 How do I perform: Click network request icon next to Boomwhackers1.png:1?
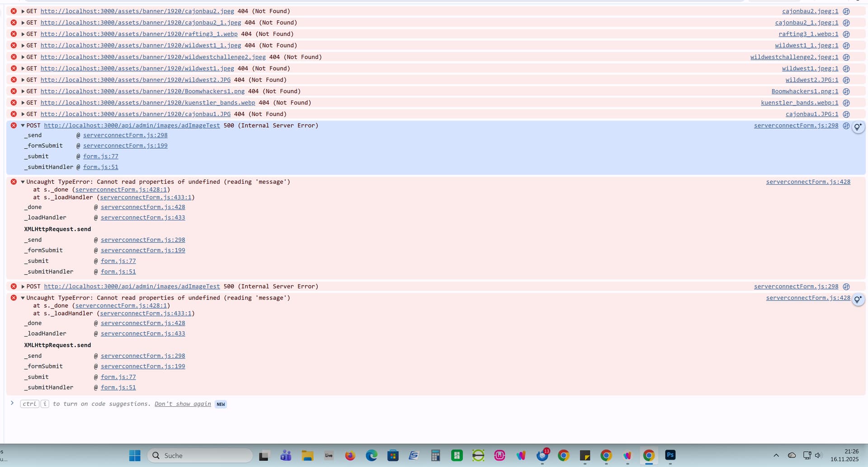[x=846, y=91]
